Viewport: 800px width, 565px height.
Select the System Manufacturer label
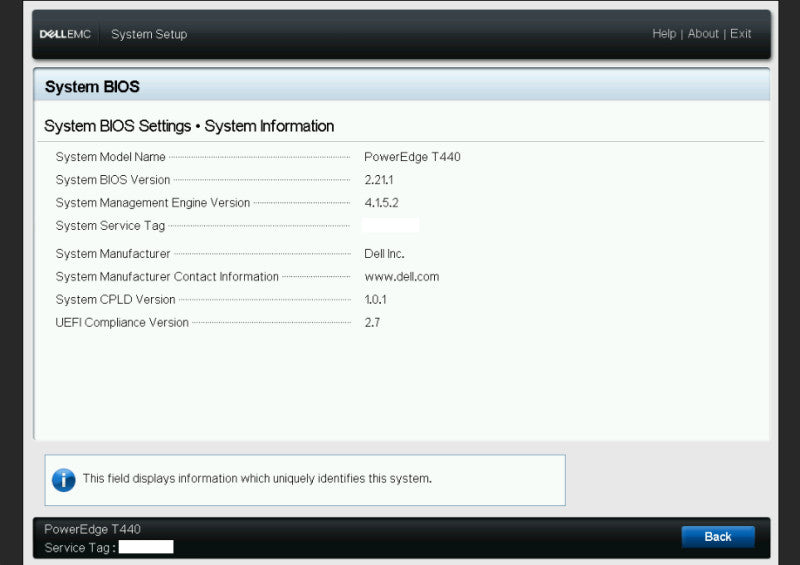click(x=113, y=254)
